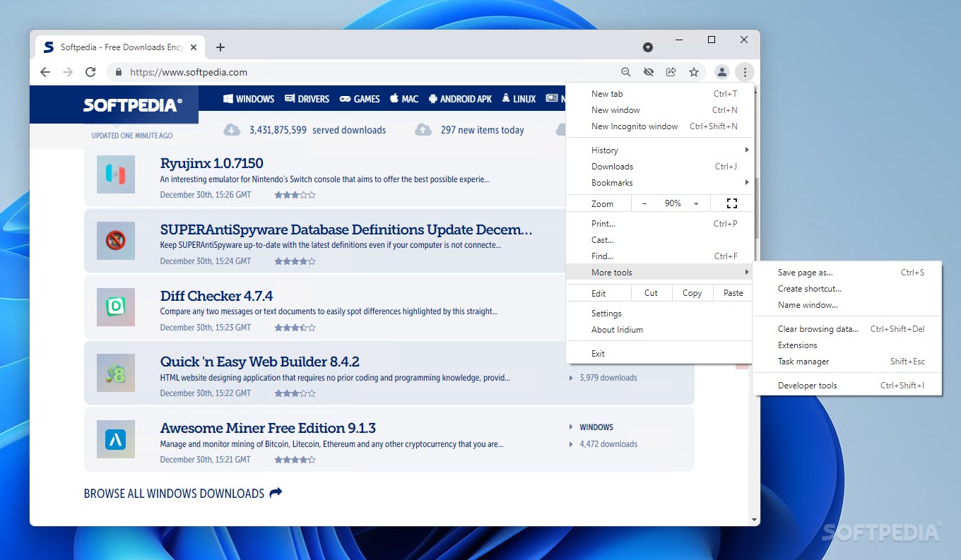Viewport: 961px width, 560px height.
Task: Click the Awesome Miner app icon
Action: (x=116, y=439)
